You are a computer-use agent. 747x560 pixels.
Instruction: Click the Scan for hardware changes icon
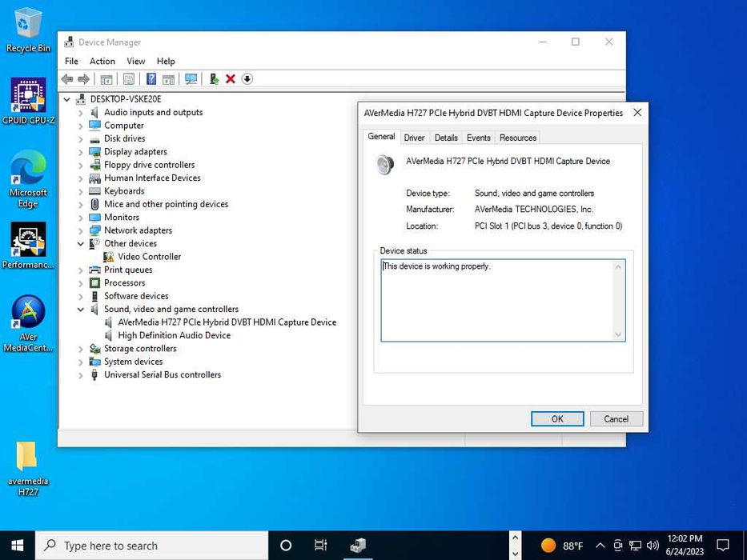pyautogui.click(x=191, y=78)
